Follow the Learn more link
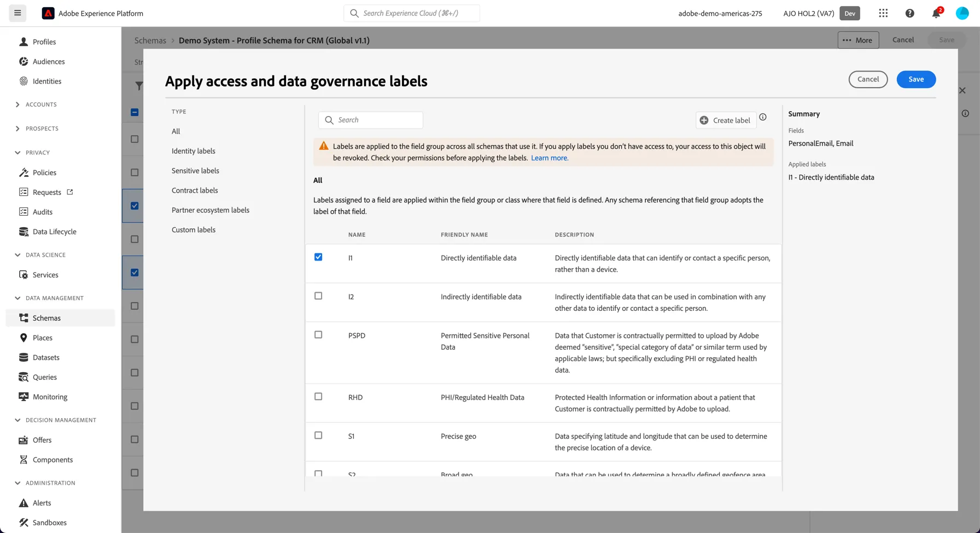The width and height of the screenshot is (980, 533). pos(550,158)
